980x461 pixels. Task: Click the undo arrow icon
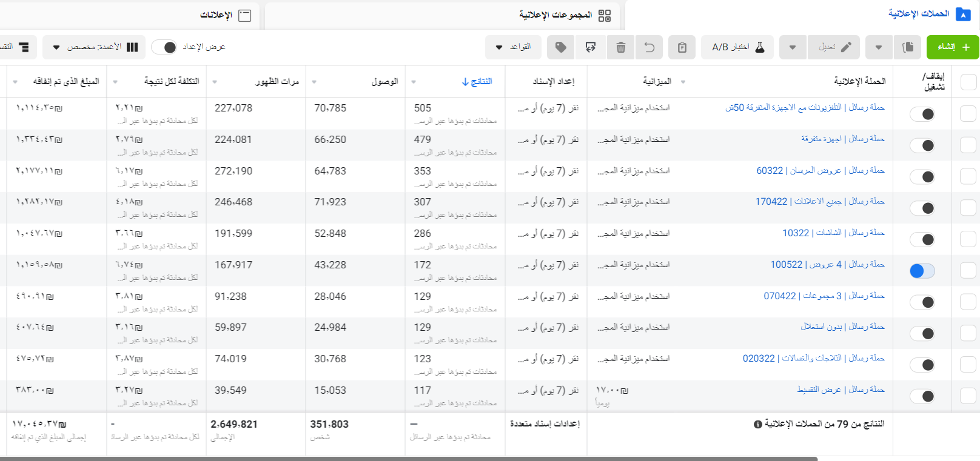click(x=649, y=47)
